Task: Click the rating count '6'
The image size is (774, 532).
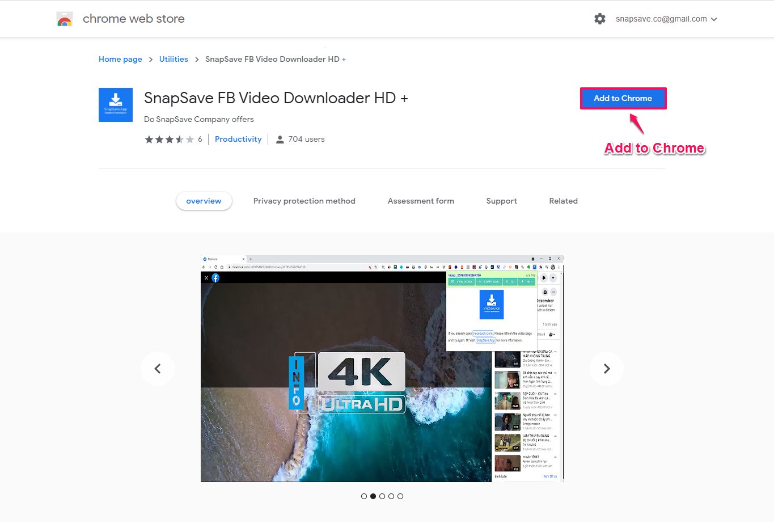Action: coord(200,139)
